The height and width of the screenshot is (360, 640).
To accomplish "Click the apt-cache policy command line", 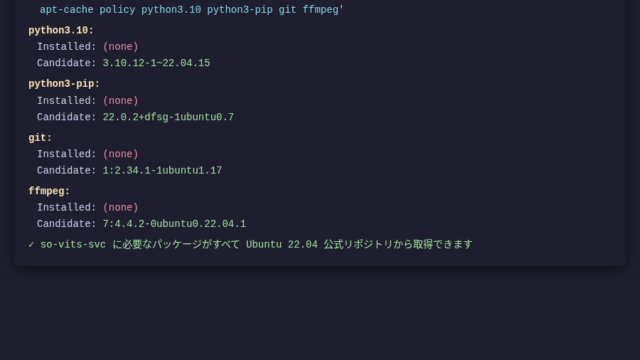I will click(191, 10).
